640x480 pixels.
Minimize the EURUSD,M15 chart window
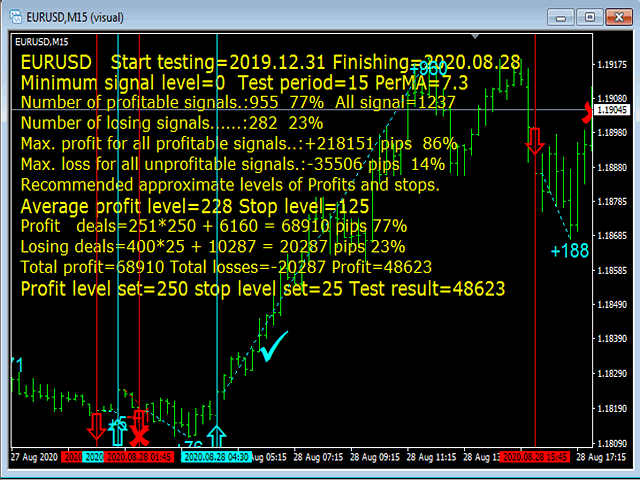click(560, 18)
